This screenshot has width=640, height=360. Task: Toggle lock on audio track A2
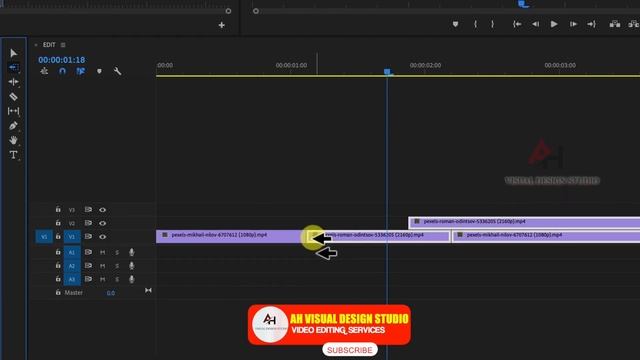pos(58,266)
